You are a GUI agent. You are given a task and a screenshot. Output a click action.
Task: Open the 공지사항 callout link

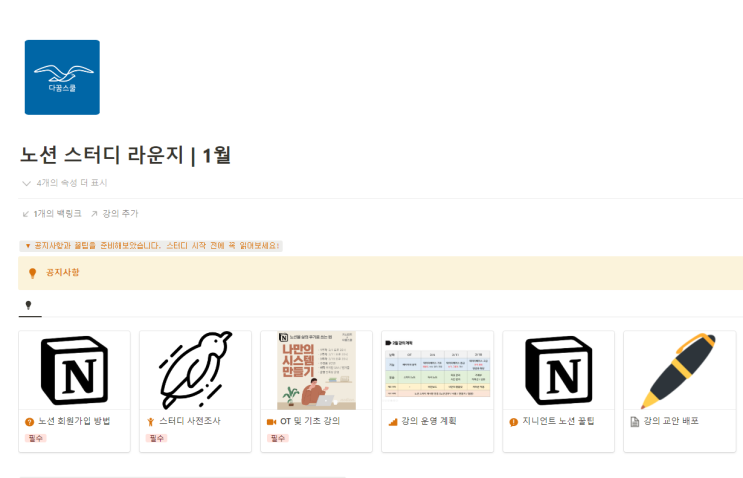tap(63, 272)
